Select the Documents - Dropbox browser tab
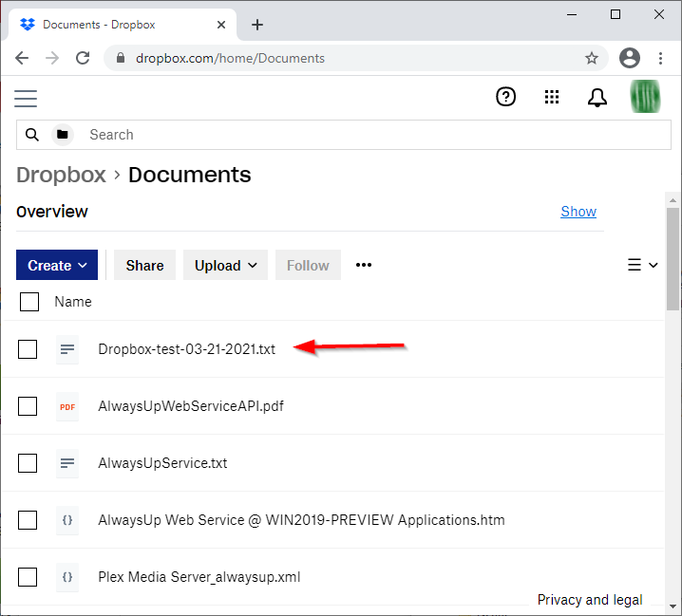The height and width of the screenshot is (616, 682). point(123,25)
